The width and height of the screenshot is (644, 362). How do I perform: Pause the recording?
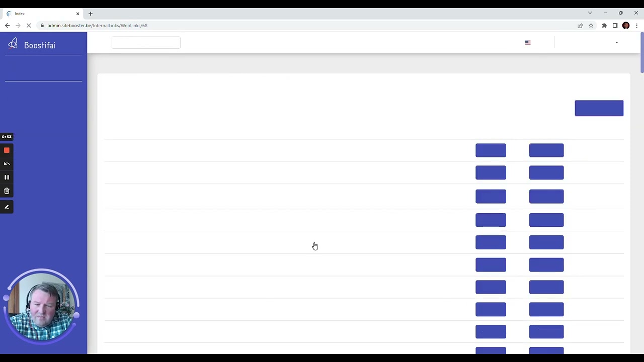coord(7,177)
